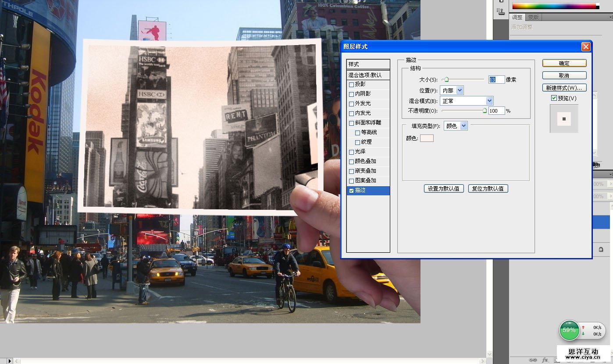The image size is (613, 364).
Task: Toggle the 预览(V) preview checkbox
Action: [x=554, y=98]
